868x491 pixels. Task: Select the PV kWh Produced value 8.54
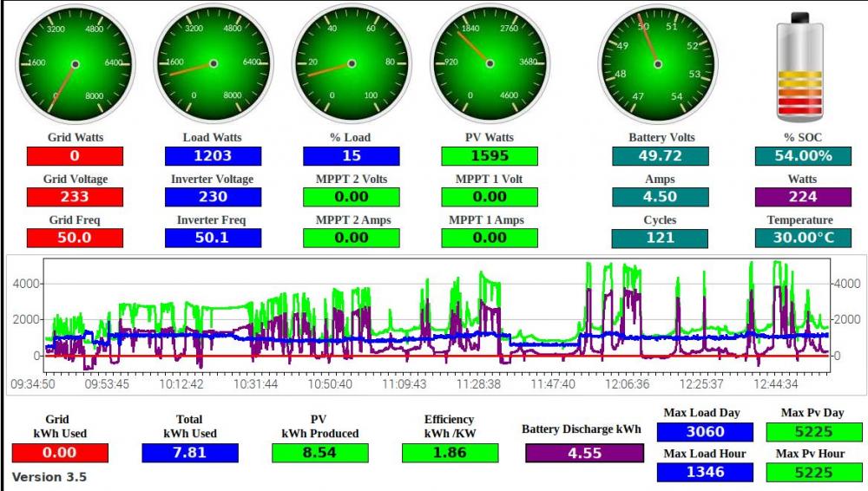(x=320, y=453)
